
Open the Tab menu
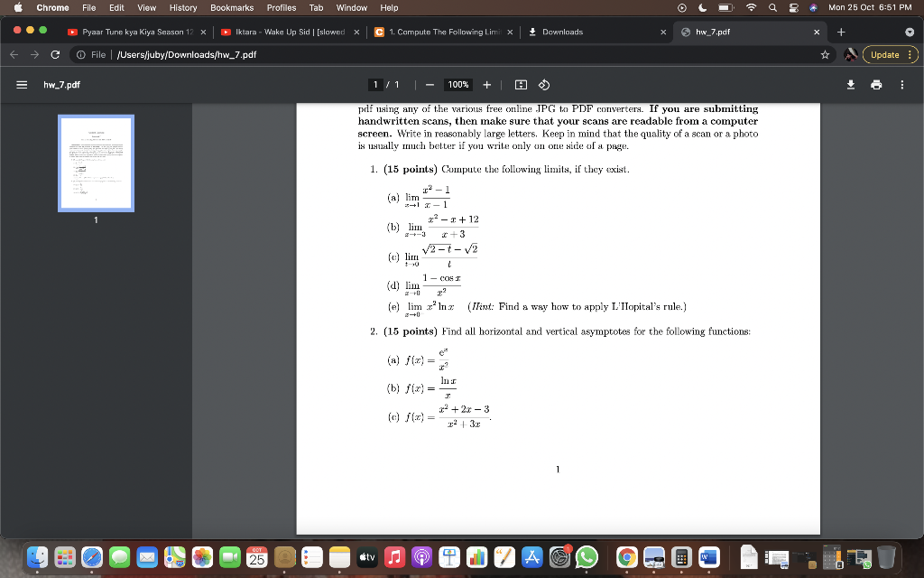pos(316,7)
